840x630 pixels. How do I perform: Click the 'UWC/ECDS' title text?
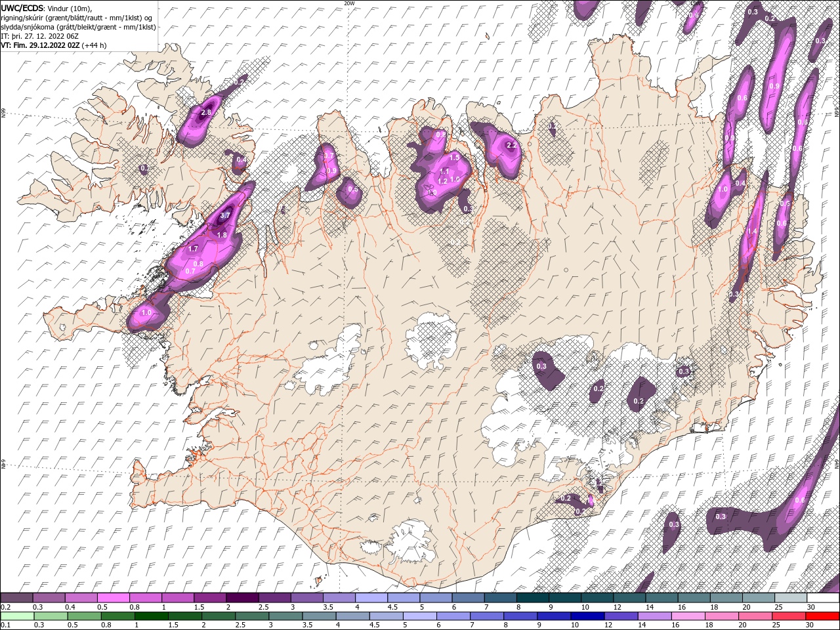22,8
